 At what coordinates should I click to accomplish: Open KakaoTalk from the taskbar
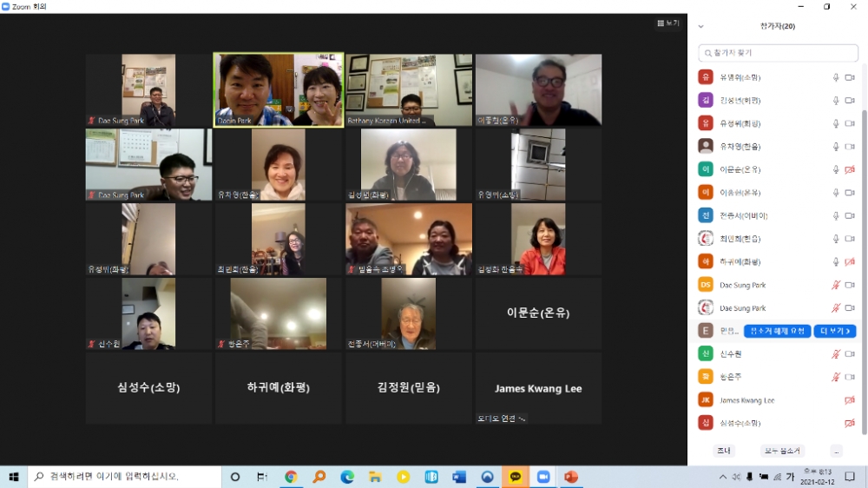pyautogui.click(x=516, y=477)
